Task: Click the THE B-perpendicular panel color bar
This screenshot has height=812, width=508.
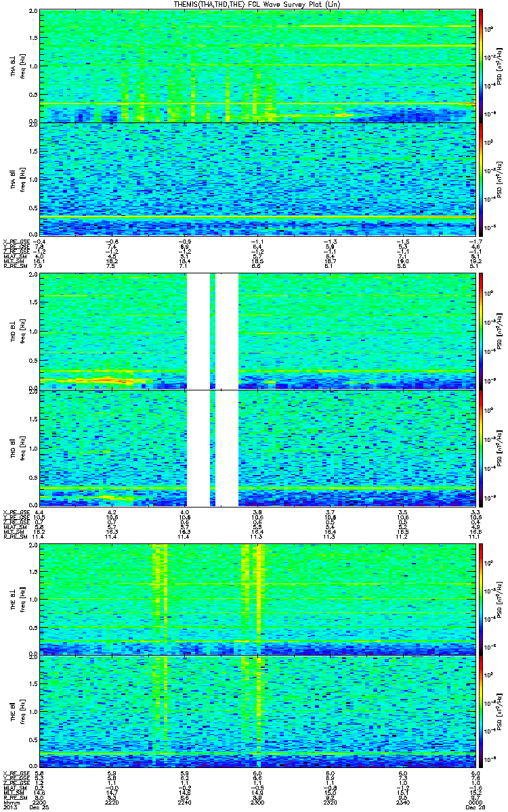Action: 481,599
